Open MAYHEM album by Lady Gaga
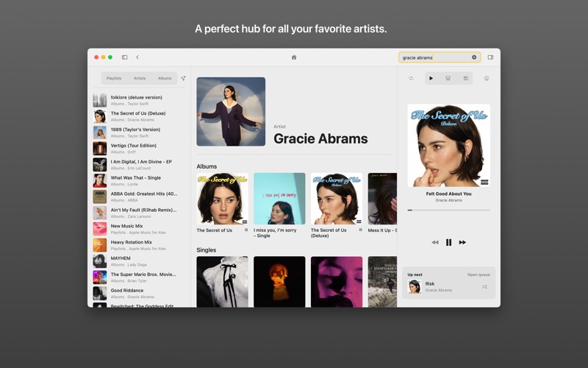Image resolution: width=588 pixels, height=368 pixels. click(139, 261)
